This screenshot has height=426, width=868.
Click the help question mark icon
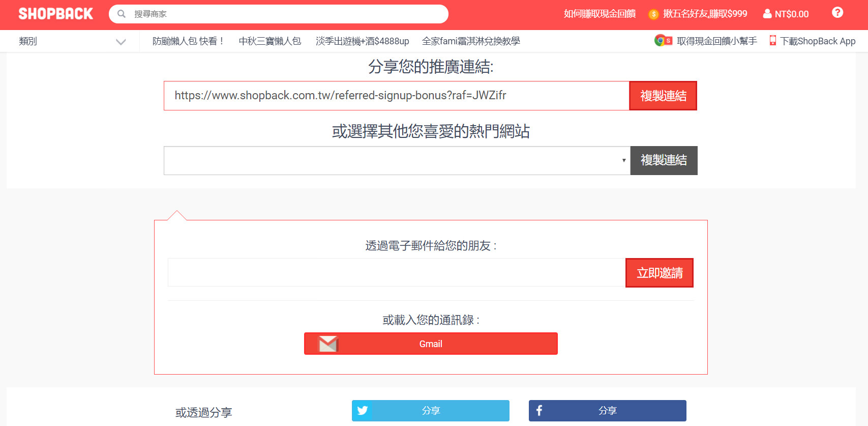[x=837, y=12]
